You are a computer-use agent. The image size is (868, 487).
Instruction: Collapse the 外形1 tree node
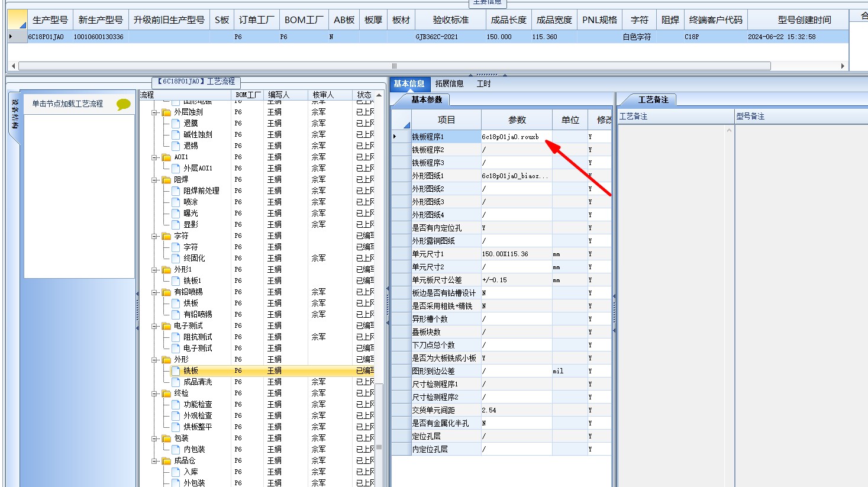(155, 269)
